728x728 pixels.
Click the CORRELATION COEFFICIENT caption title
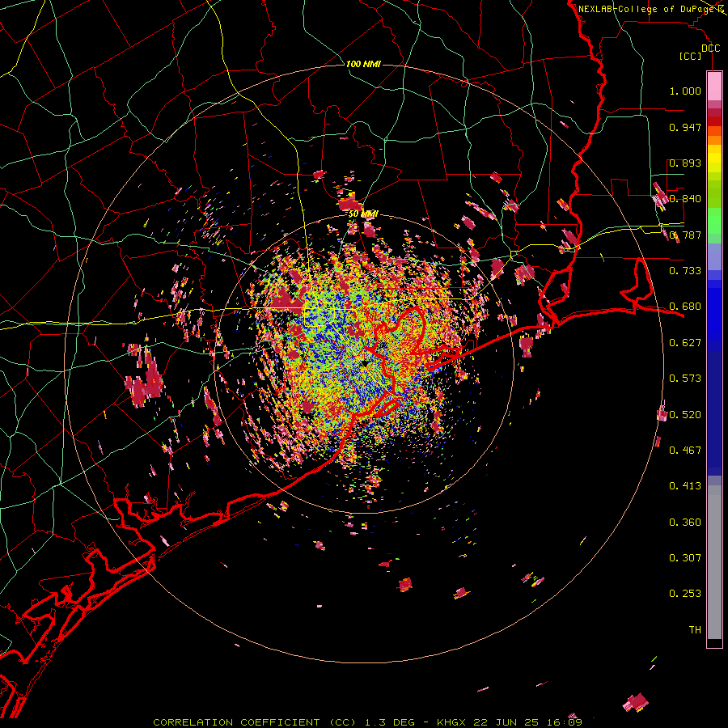click(x=236, y=722)
